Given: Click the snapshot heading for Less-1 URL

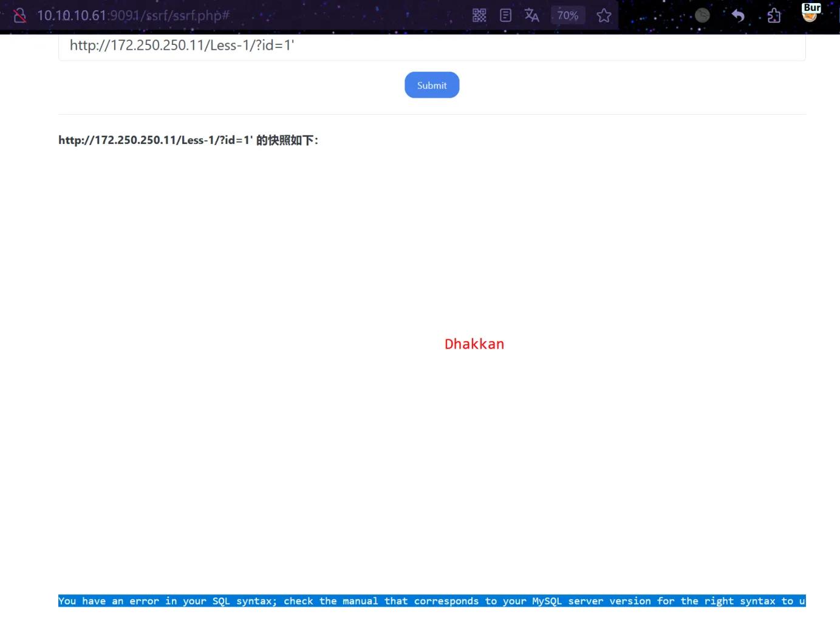Looking at the screenshot, I should (x=188, y=140).
